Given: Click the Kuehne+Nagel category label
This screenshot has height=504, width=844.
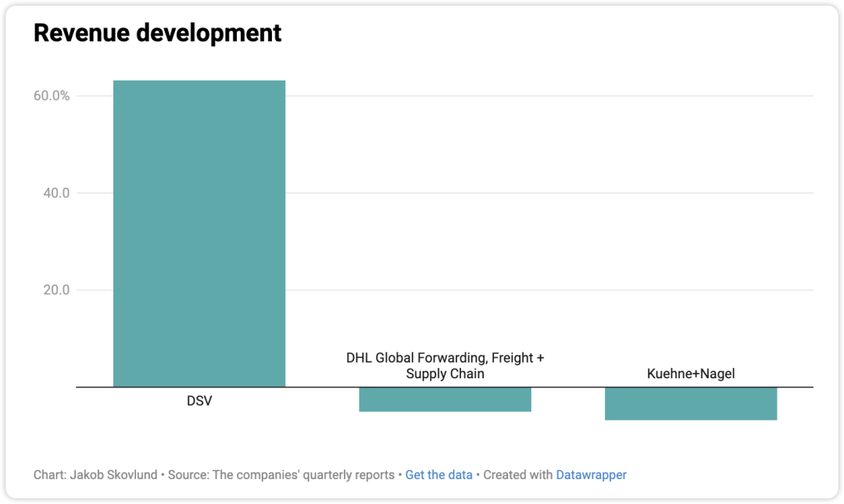Looking at the screenshot, I should 691,374.
